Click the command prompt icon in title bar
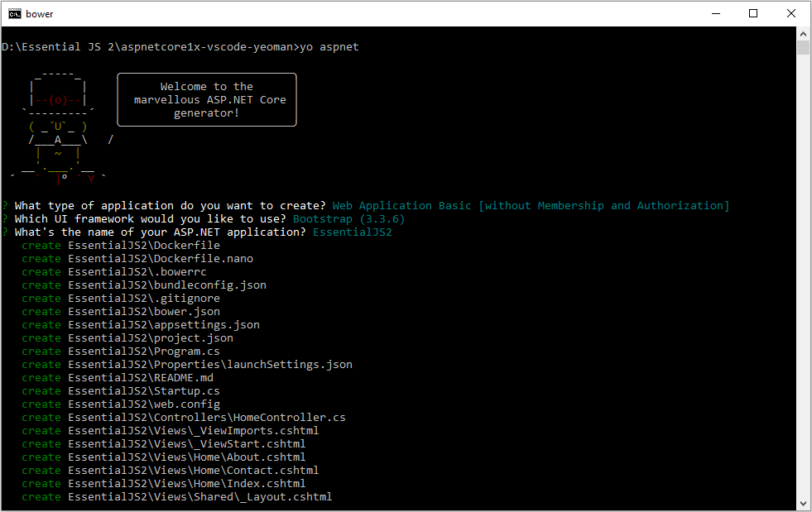This screenshot has height=512, width=812. pyautogui.click(x=15, y=14)
